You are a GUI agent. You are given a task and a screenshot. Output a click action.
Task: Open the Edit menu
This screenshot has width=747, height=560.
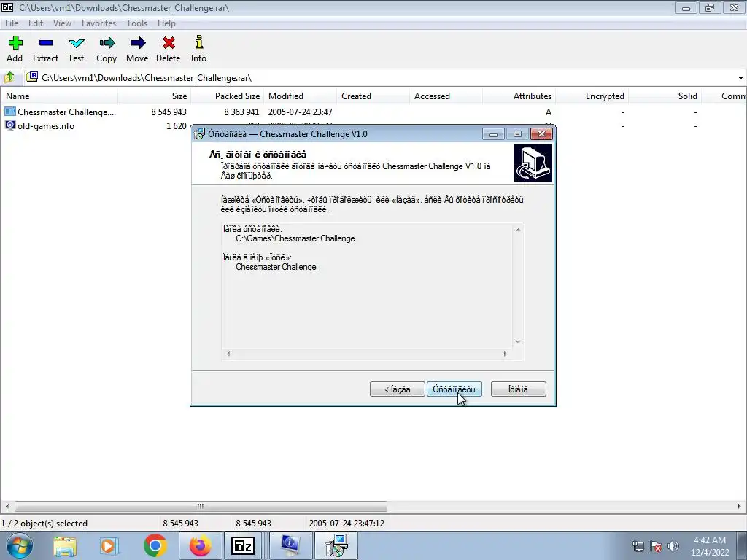click(36, 23)
